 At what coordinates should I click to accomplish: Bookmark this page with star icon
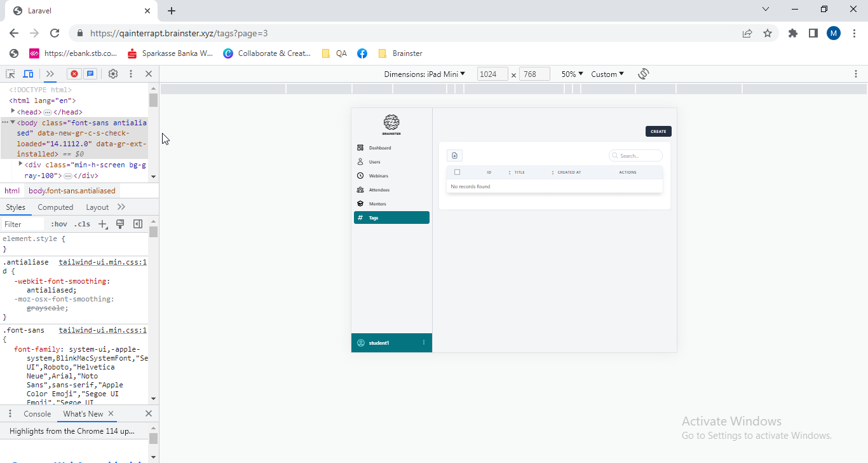[767, 33]
